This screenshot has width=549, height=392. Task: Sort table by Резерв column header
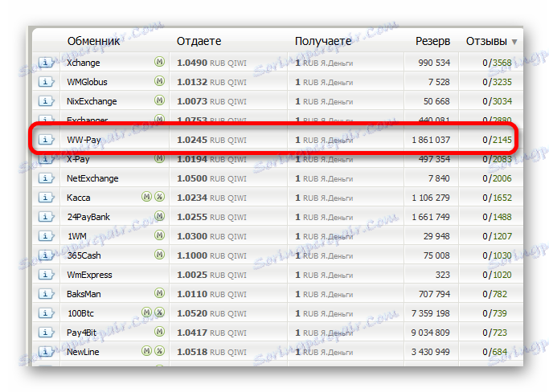pos(432,41)
